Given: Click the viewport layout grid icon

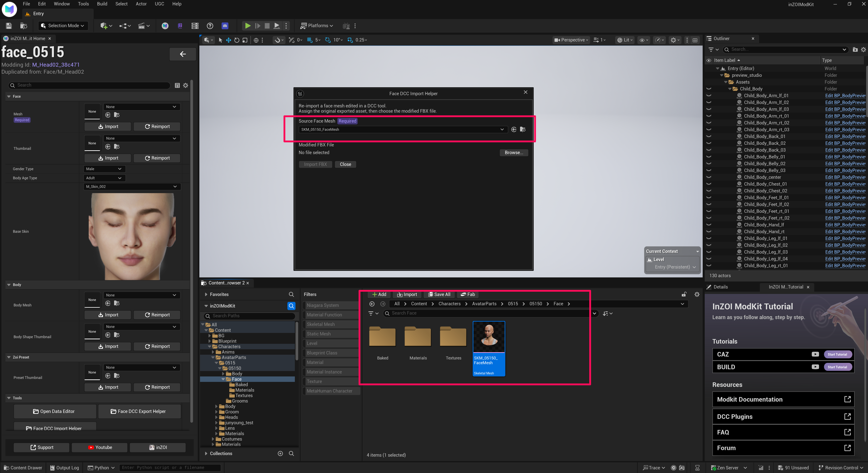Looking at the screenshot, I should (x=695, y=40).
